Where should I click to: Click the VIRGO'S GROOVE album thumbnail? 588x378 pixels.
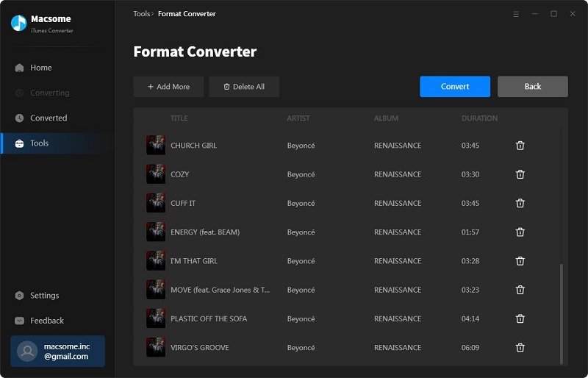click(x=156, y=348)
